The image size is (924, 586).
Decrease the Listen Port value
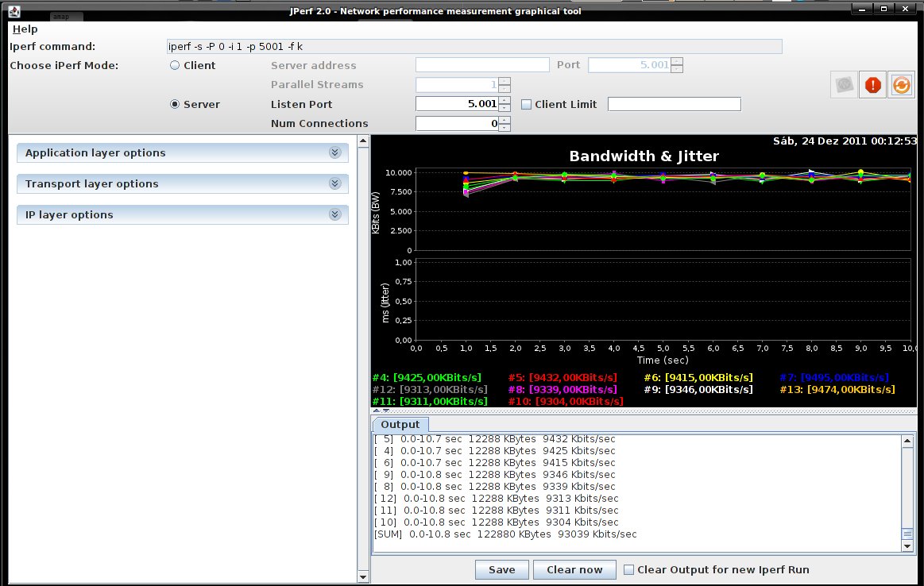pyautogui.click(x=505, y=108)
